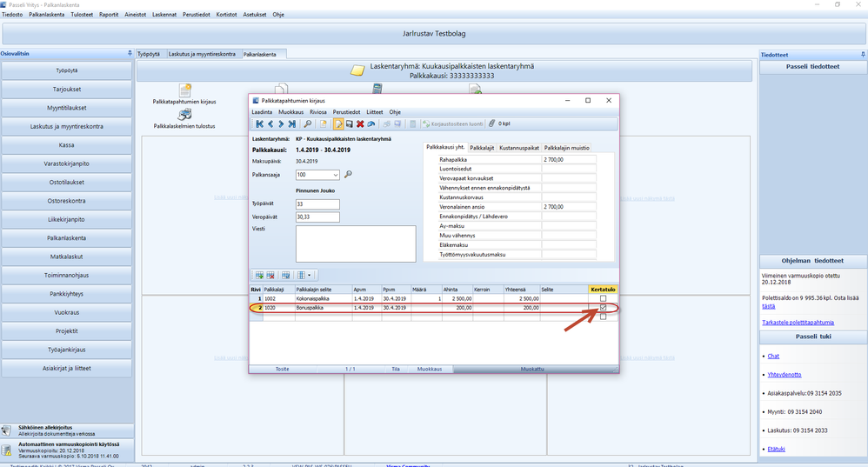This screenshot has height=467, width=868.
Task: Toggle Kertatulo checkbox in empty row
Action: [x=603, y=317]
